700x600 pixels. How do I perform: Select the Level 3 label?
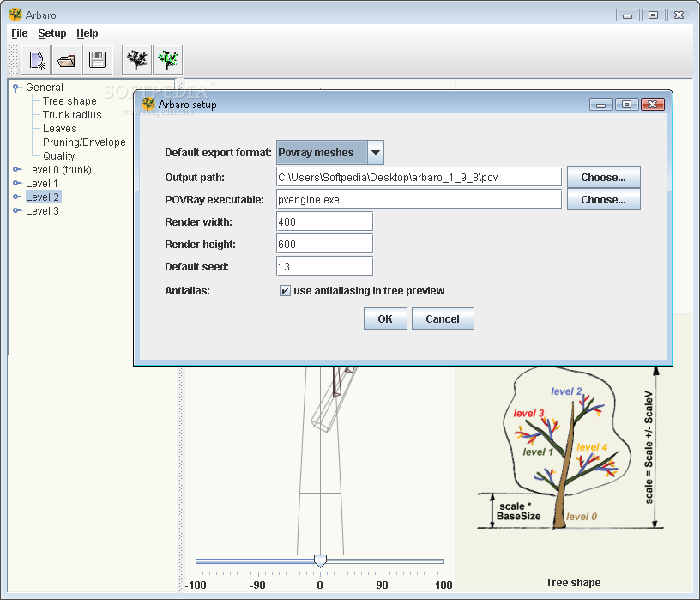tap(42, 211)
